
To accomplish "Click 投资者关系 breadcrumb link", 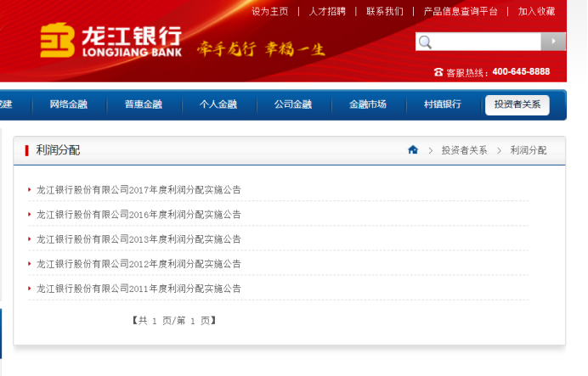I will pos(464,150).
